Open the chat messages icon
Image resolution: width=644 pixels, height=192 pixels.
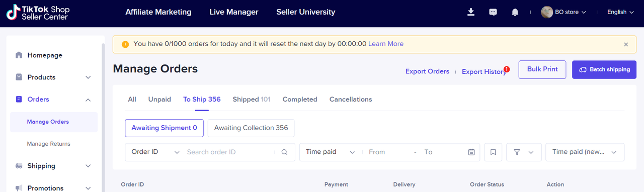493,12
